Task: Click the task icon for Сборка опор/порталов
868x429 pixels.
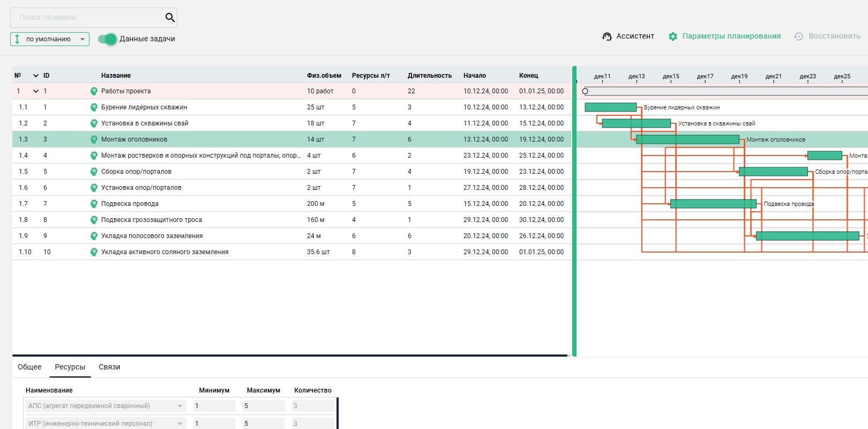Action: click(x=94, y=172)
